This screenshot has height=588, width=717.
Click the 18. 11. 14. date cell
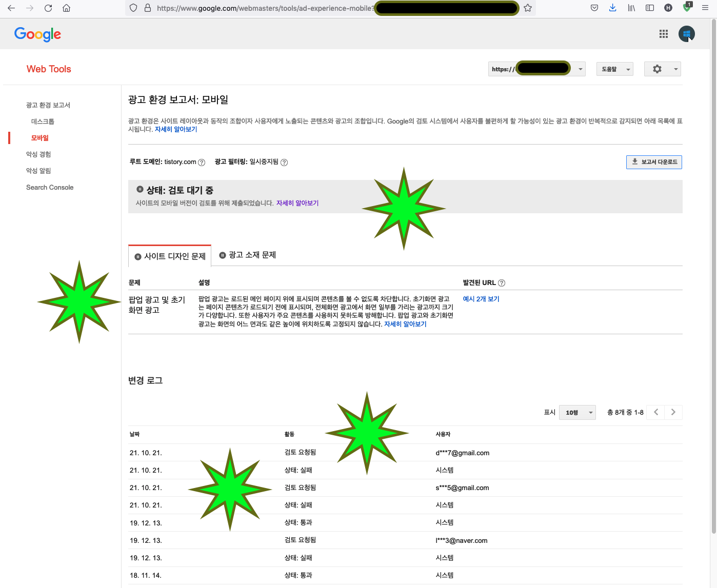(x=146, y=575)
